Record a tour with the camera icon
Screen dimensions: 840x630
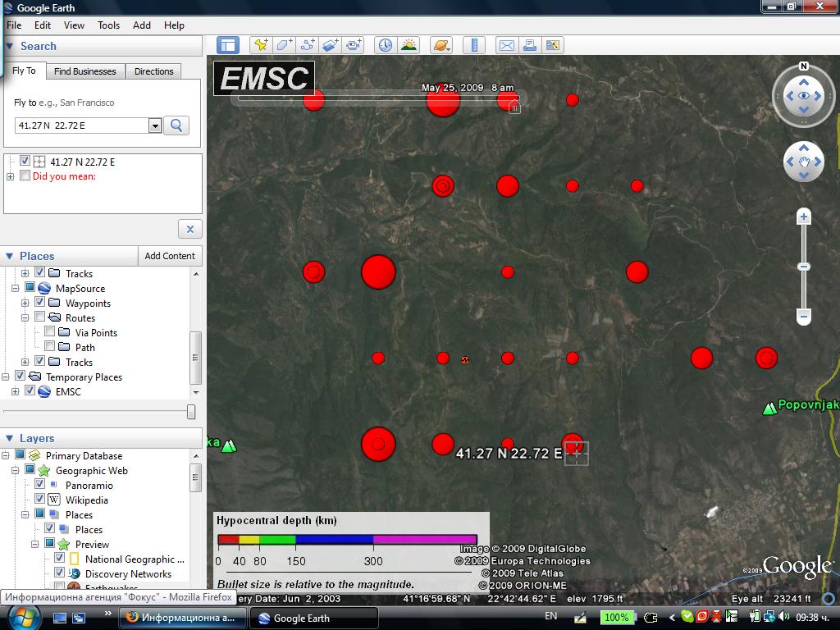[354, 46]
